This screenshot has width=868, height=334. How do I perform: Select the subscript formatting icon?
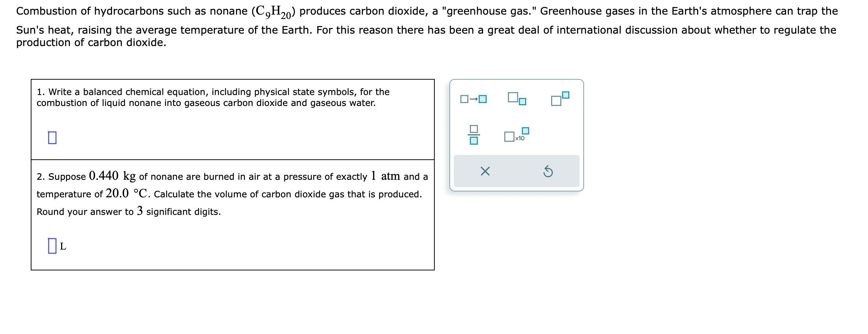[516, 99]
